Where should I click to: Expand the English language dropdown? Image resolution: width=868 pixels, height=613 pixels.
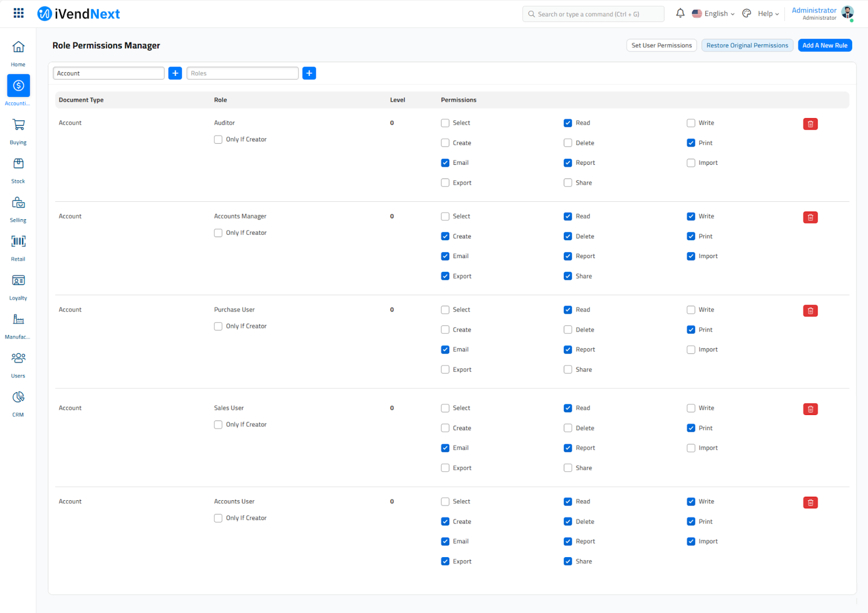[713, 14]
